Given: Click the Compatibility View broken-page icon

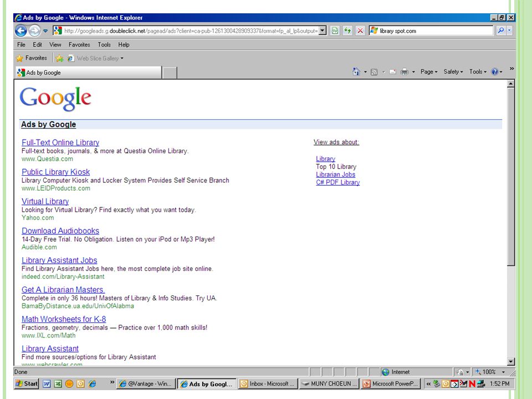Looking at the screenshot, I should [335, 31].
